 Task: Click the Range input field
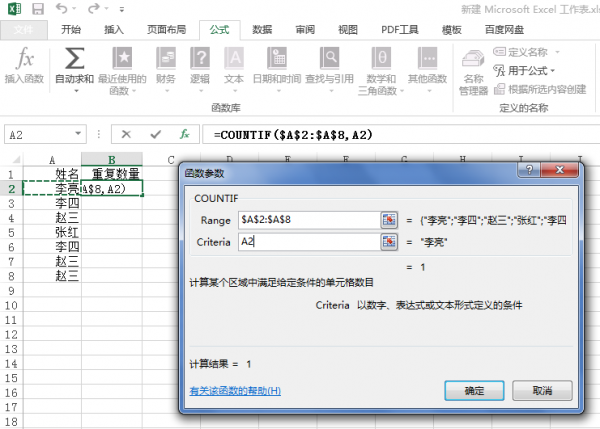click(x=309, y=220)
